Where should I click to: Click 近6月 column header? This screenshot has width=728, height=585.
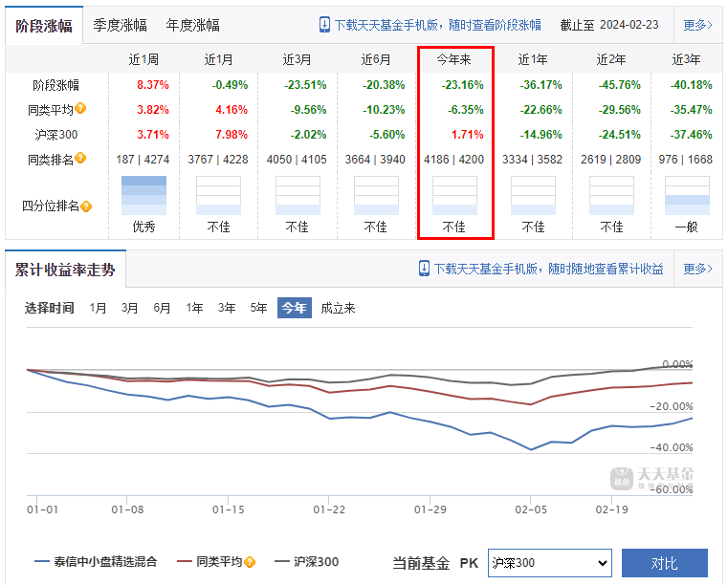[x=376, y=59]
